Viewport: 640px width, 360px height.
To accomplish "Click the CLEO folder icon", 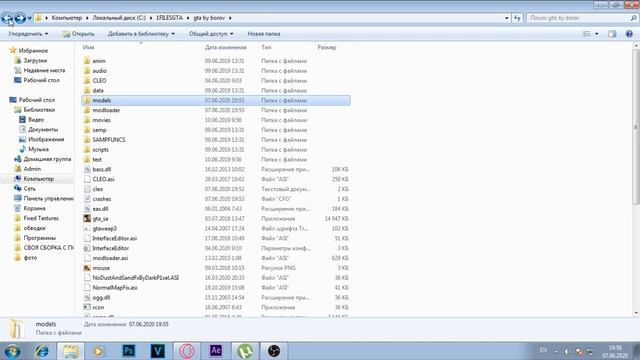I will point(87,80).
